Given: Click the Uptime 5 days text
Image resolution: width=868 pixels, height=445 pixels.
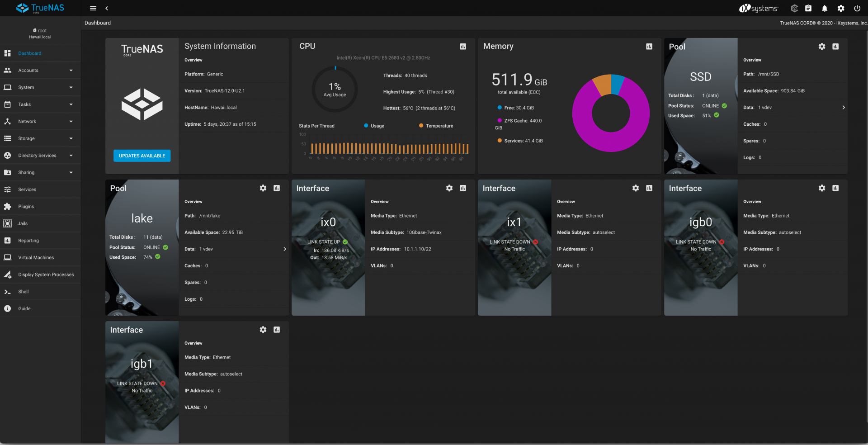Looking at the screenshot, I should pos(220,124).
